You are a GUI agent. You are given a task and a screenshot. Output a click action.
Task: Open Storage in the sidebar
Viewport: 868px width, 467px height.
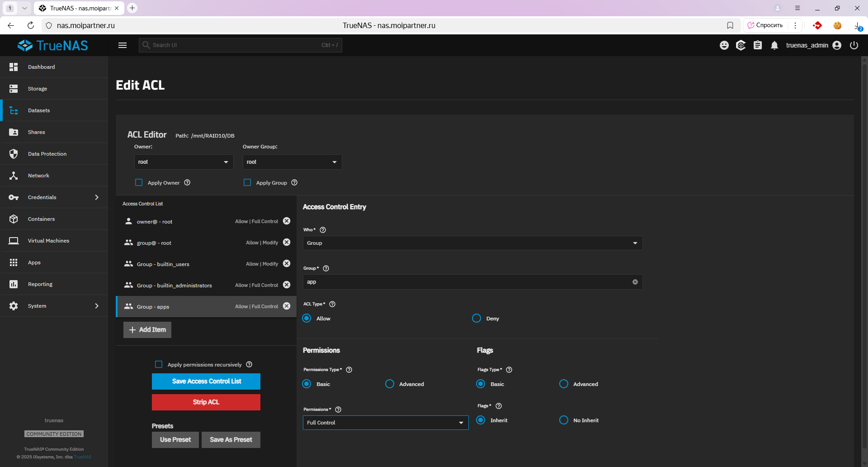tap(38, 89)
